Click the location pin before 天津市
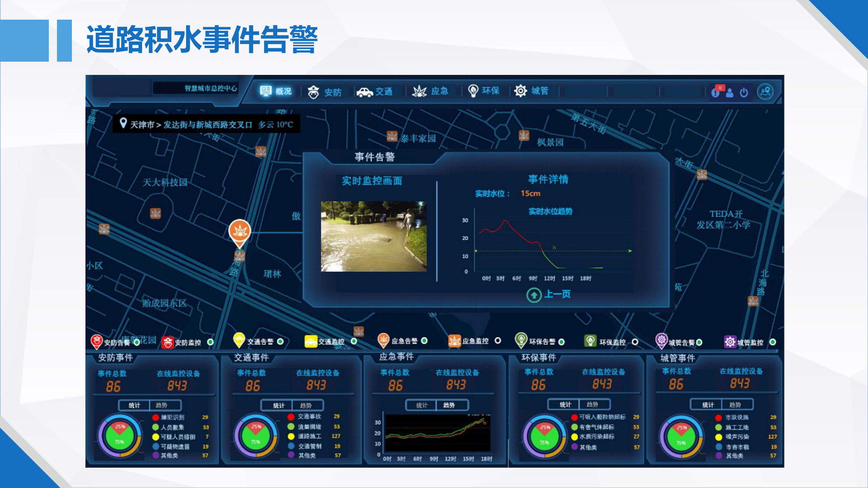Viewport: 868px width, 488px height. coord(123,123)
